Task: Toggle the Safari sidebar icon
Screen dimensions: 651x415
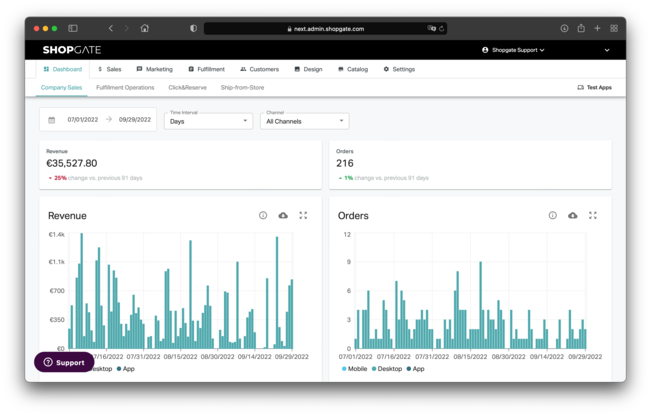Action: click(73, 28)
